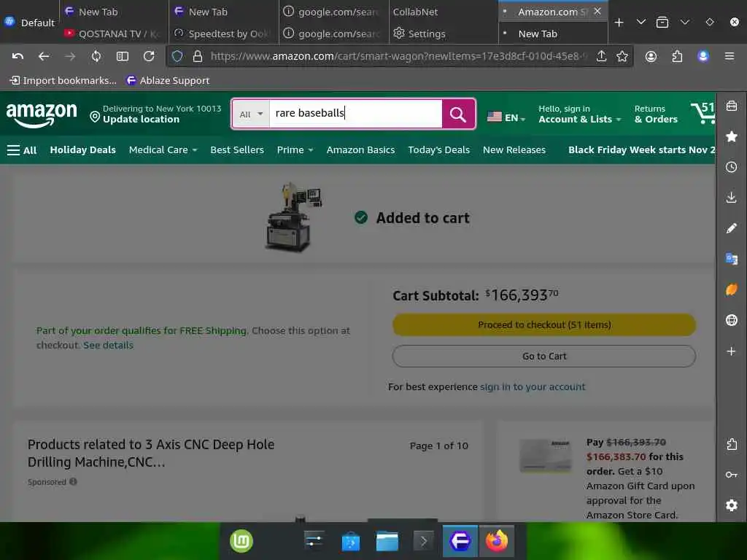747x560 pixels.
Task: Click the CNC drilling machine thumbnail
Action: coord(293,217)
